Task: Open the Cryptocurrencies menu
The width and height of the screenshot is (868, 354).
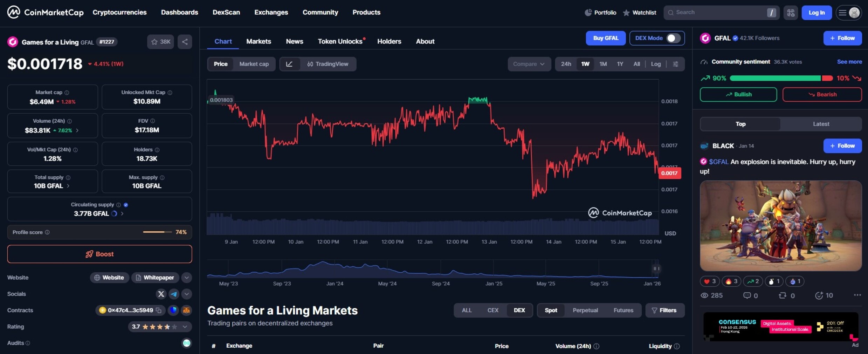Action: pyautogui.click(x=119, y=12)
